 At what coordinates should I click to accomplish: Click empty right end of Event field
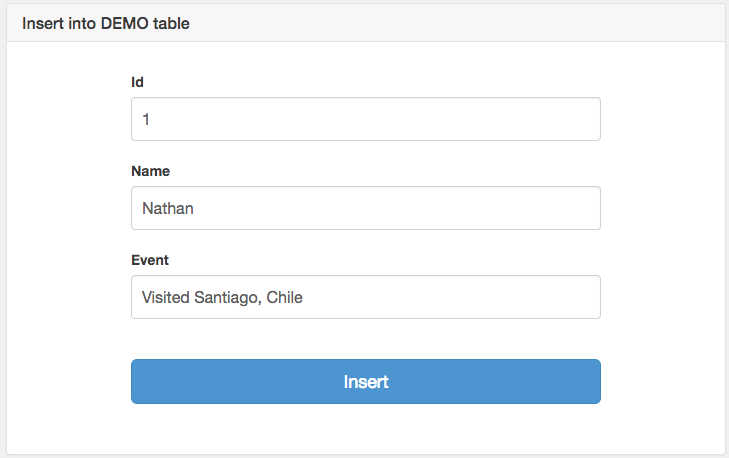pos(560,297)
